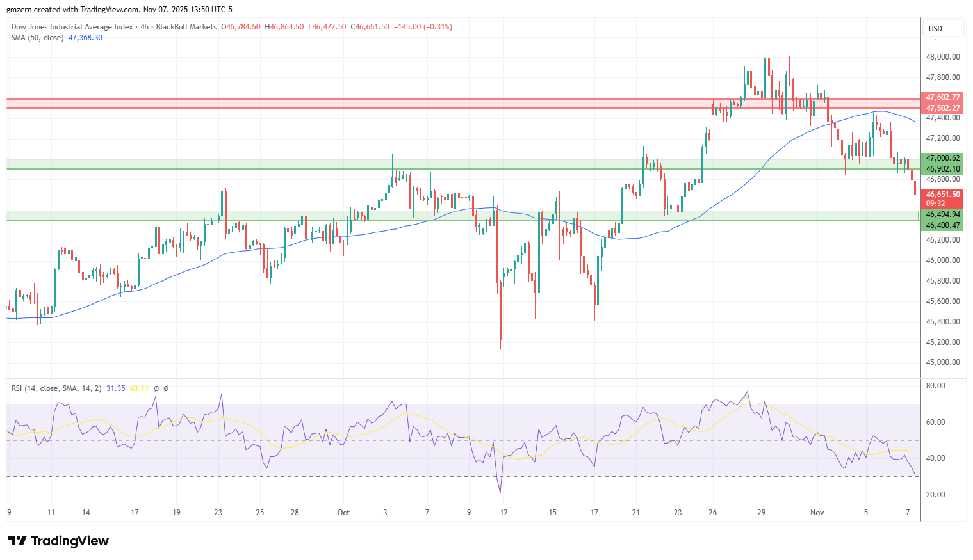Click the green 47,000.62 price label

pyautogui.click(x=943, y=158)
